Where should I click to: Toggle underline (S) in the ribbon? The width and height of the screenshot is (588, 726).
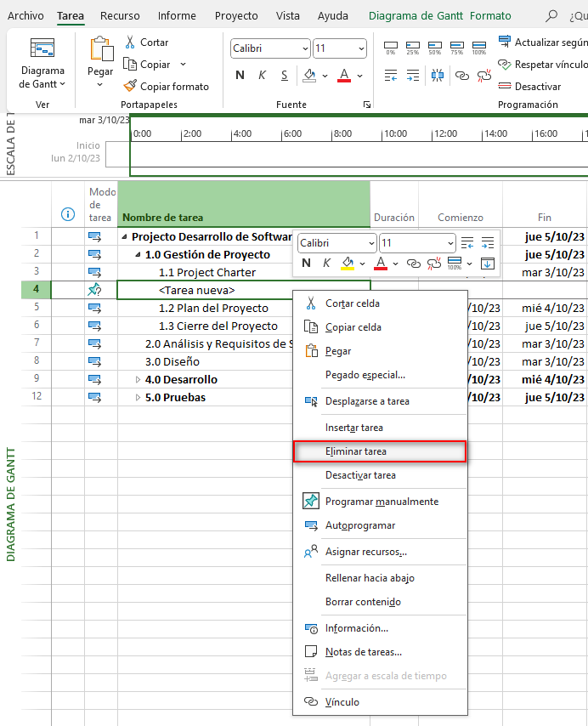pos(283,75)
